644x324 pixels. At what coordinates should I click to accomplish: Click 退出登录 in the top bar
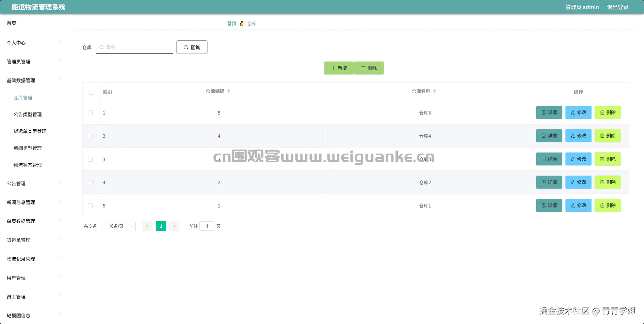618,7
